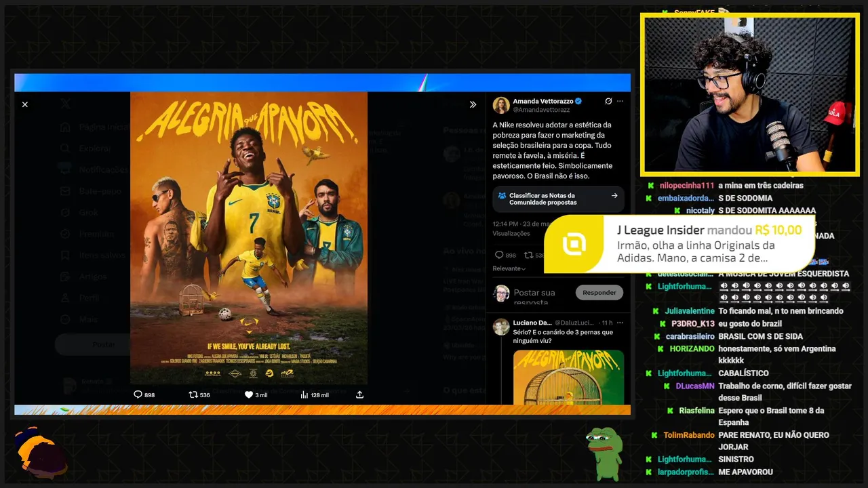Click chat username larpadorprofis...
This screenshot has height=488, width=868.
[686, 472]
